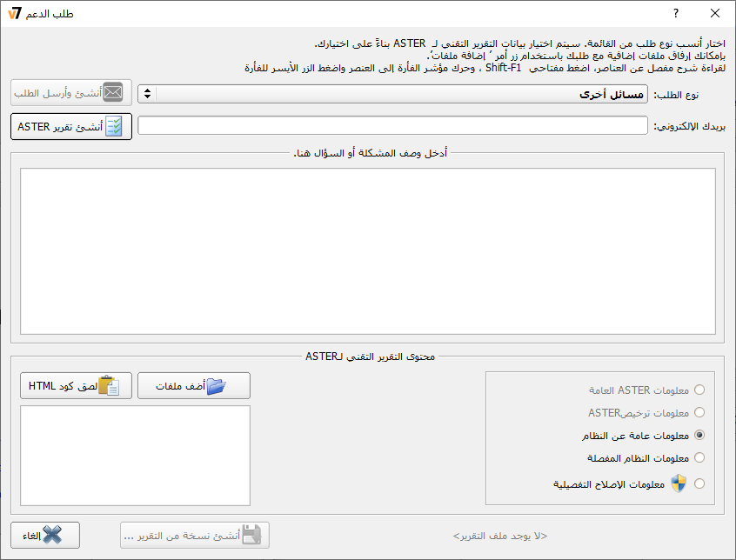
Task: Click the 'أنشئ وأرسل الطلب' button
Action: [71, 92]
